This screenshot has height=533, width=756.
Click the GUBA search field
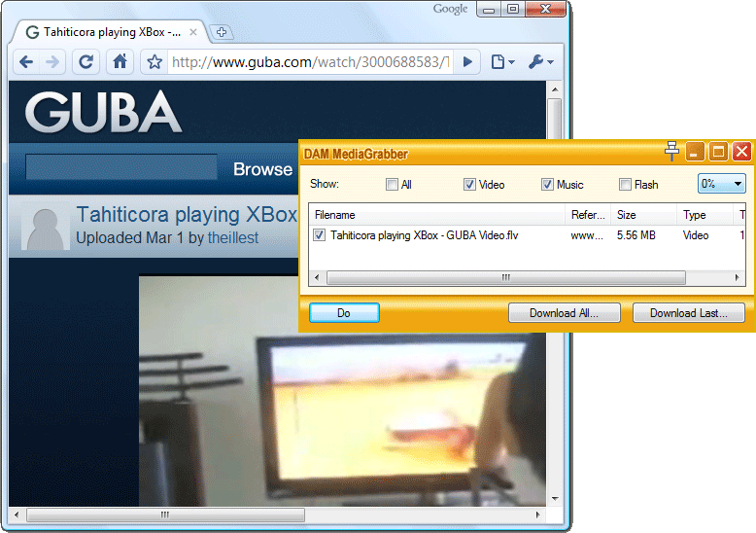coord(121,167)
